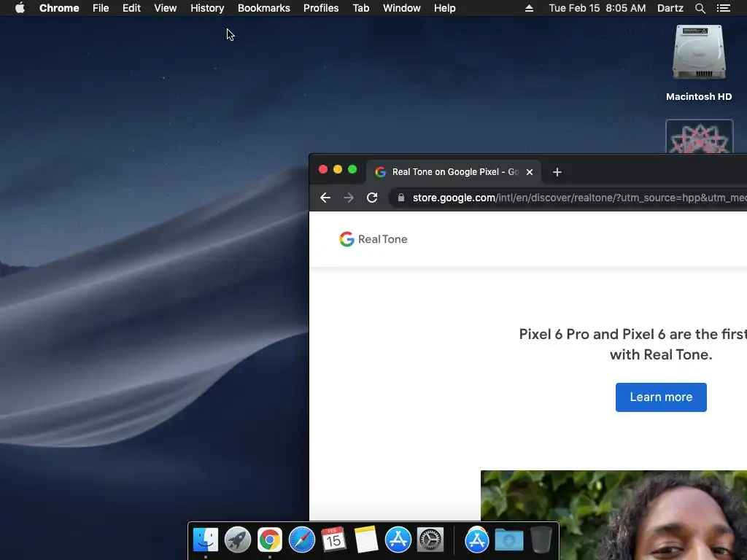Open Calendar from the Dock
The height and width of the screenshot is (560, 747).
(333, 540)
